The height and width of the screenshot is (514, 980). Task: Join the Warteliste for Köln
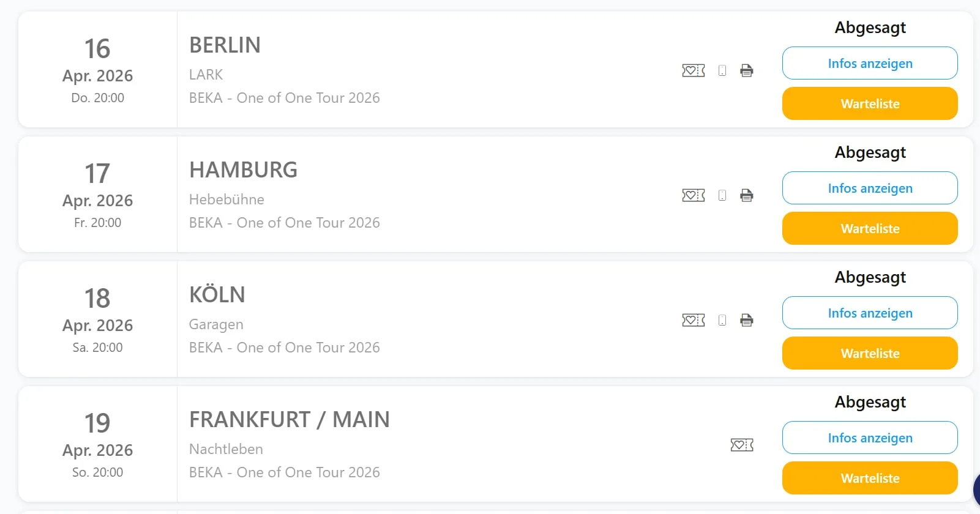coord(869,354)
